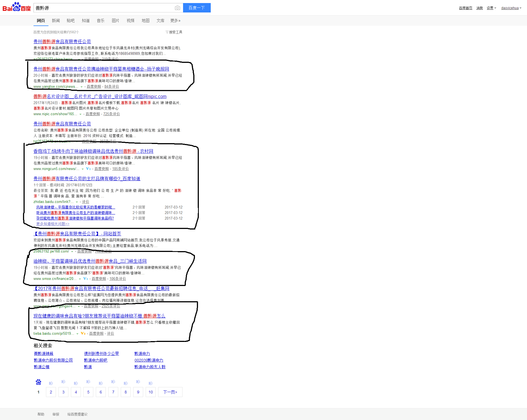This screenshot has width=527, height=420.
Task: Click the paw icon above page 5
Action: pyautogui.click(x=88, y=382)
